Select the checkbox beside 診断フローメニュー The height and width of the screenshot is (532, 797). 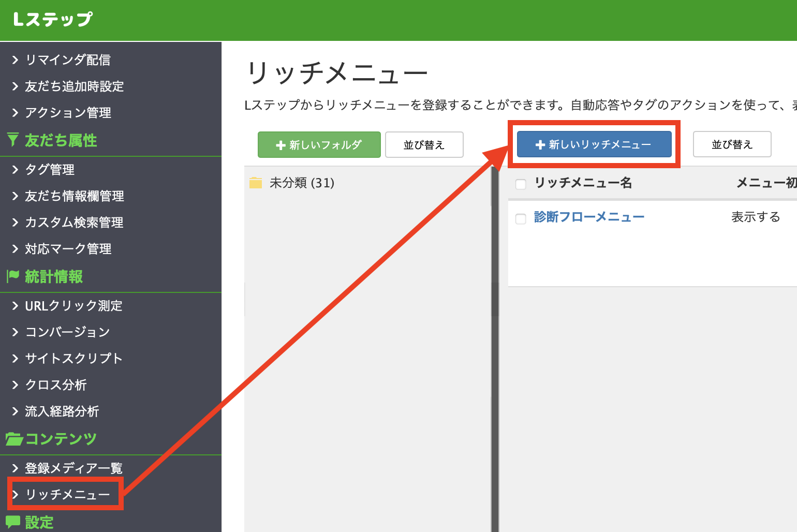(x=521, y=219)
